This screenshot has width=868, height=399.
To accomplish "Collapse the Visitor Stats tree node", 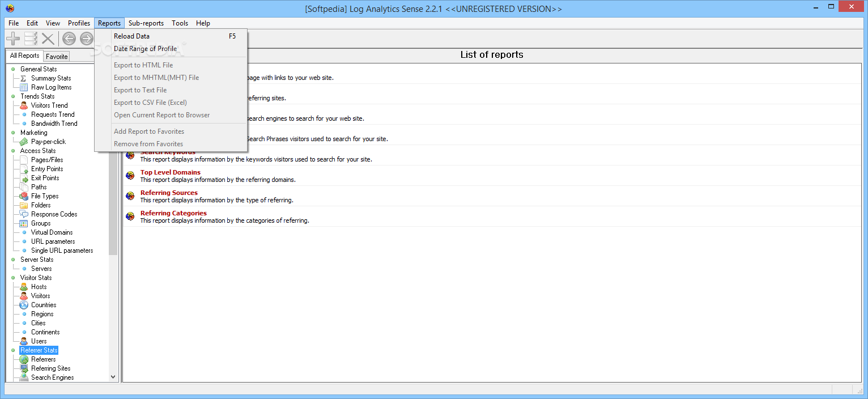I will tap(13, 278).
